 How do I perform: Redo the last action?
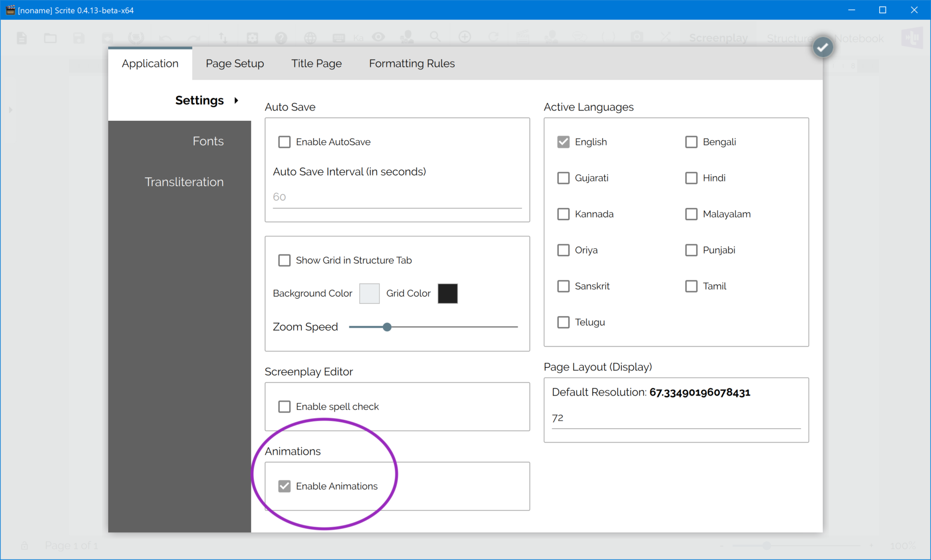pos(194,38)
